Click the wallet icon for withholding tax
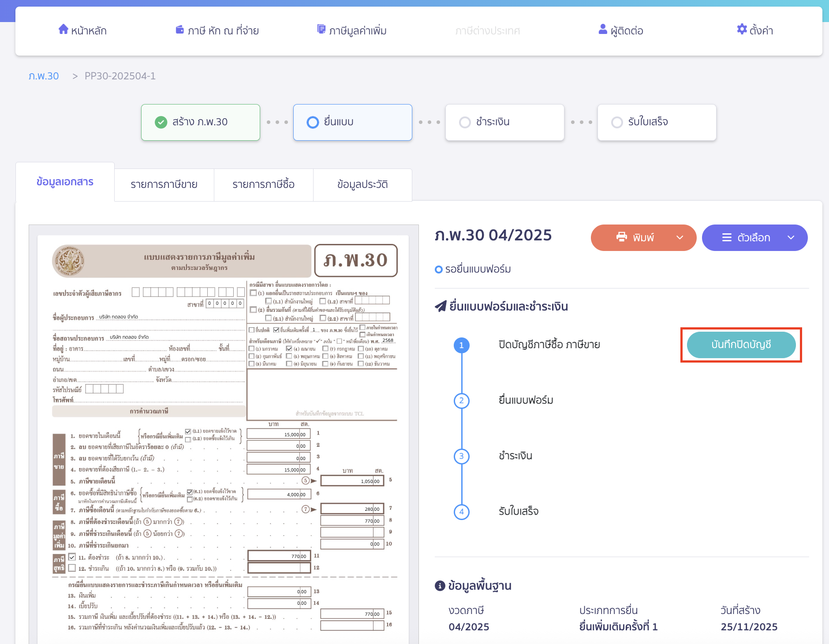This screenshot has width=829, height=644. click(x=179, y=30)
